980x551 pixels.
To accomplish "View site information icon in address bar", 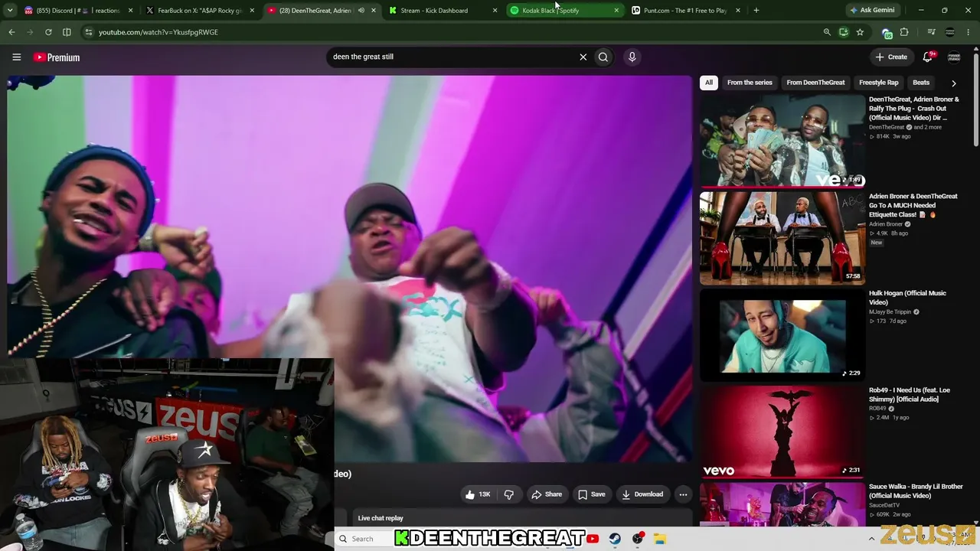I will [89, 32].
